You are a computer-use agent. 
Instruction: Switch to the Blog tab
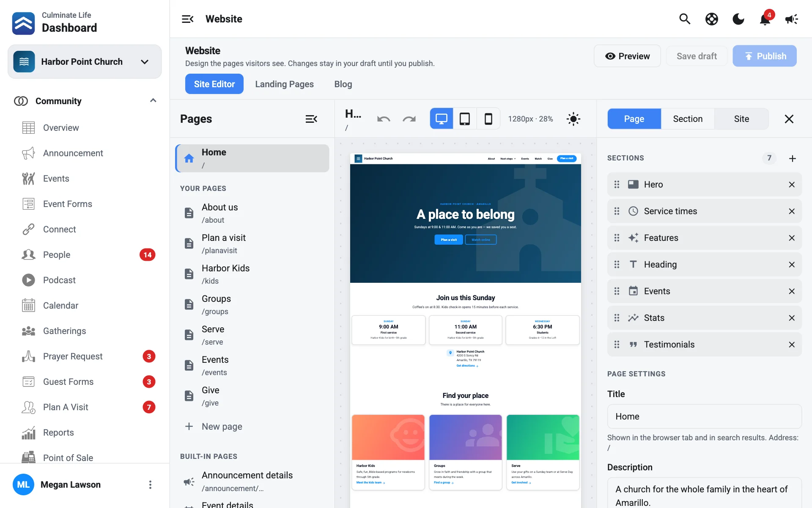[x=343, y=84]
